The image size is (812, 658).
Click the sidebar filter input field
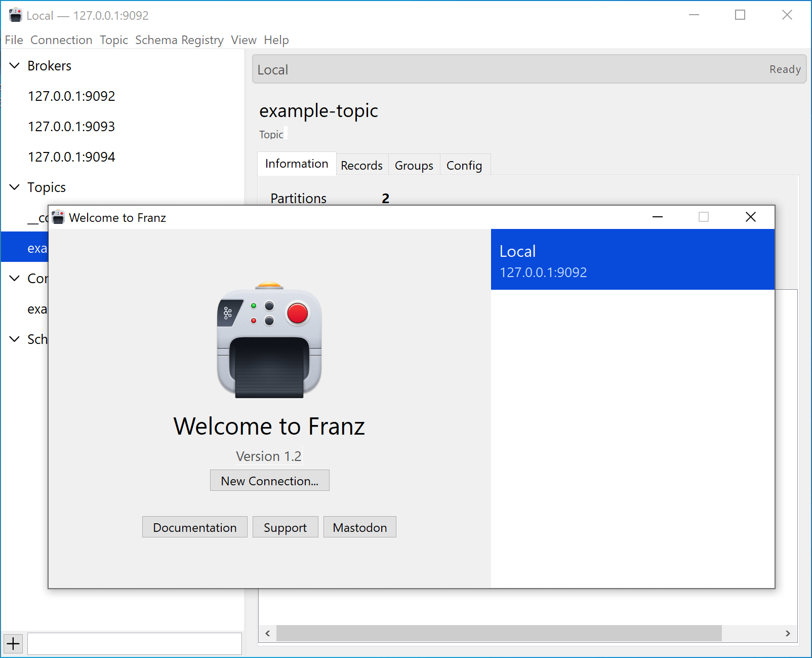135,644
